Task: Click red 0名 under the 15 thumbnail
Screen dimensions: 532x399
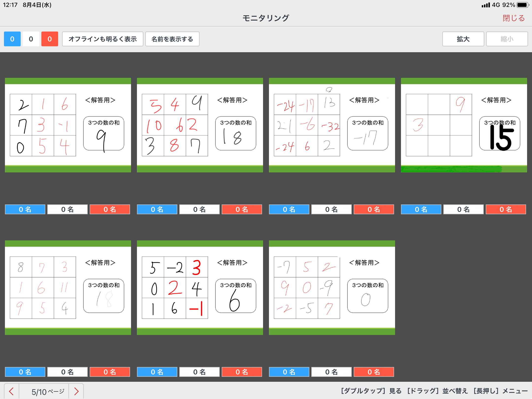Action: click(506, 209)
